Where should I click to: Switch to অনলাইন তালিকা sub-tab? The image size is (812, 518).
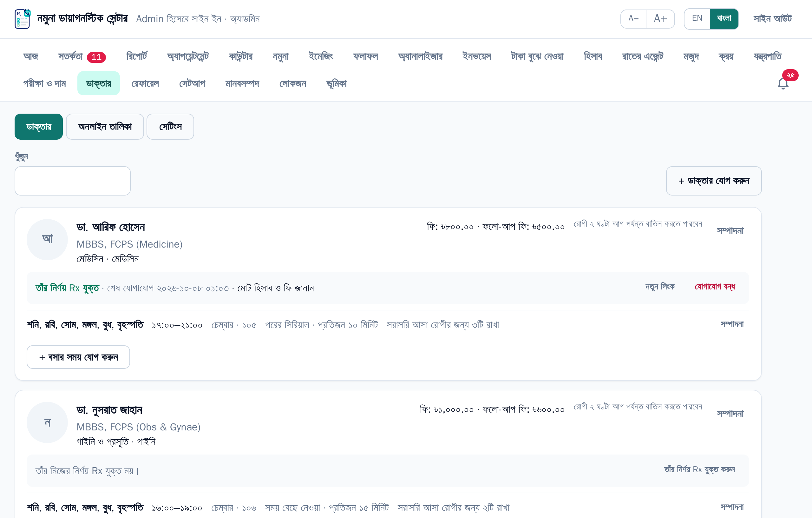[x=105, y=127]
